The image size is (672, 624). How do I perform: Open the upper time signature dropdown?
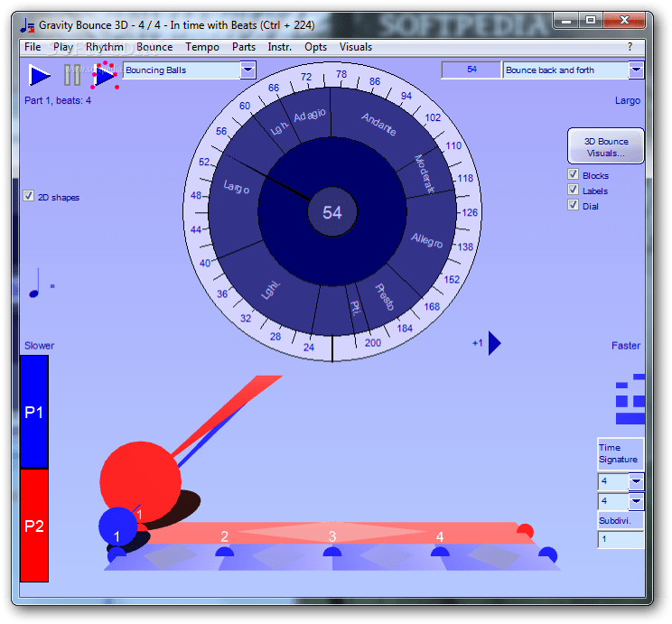(636, 481)
